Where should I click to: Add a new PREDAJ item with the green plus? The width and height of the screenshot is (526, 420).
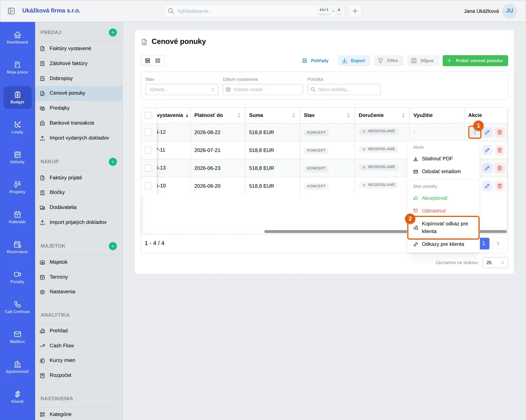(113, 33)
